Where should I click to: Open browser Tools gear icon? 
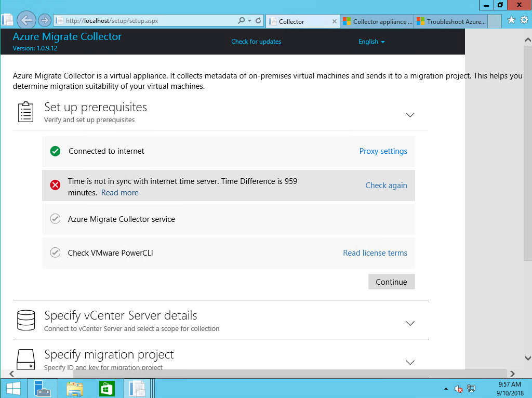(x=524, y=20)
